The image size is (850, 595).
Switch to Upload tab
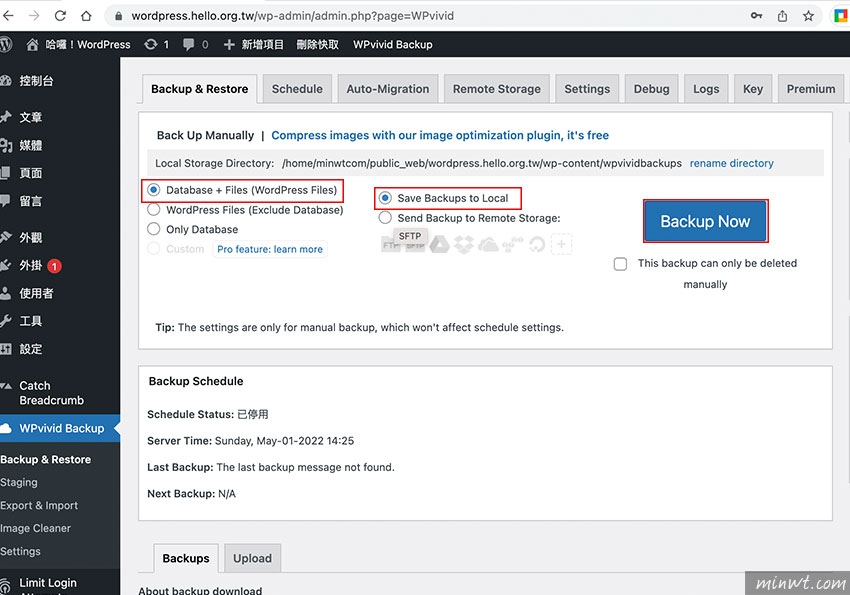[253, 558]
